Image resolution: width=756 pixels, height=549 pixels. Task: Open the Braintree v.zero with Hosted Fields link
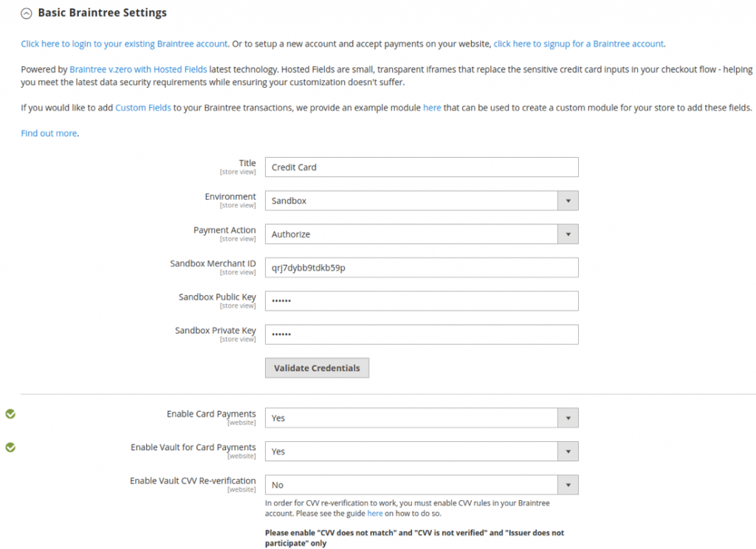coord(137,68)
